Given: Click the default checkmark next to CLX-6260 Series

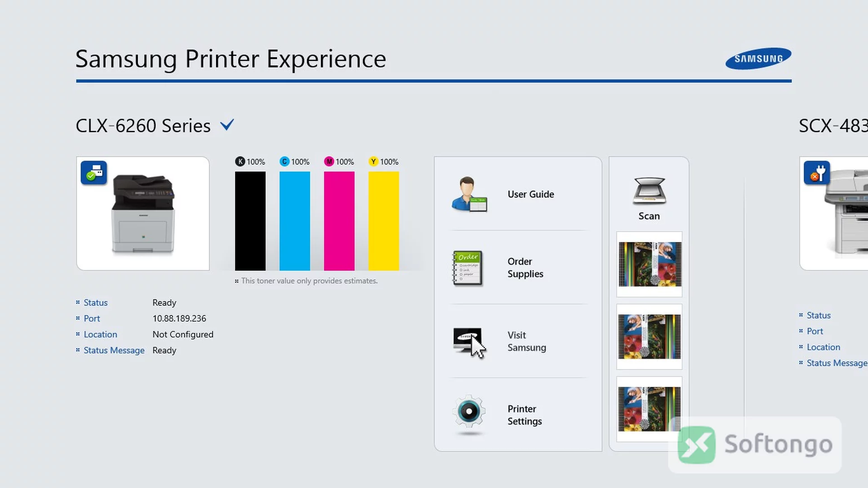Looking at the screenshot, I should tap(227, 124).
